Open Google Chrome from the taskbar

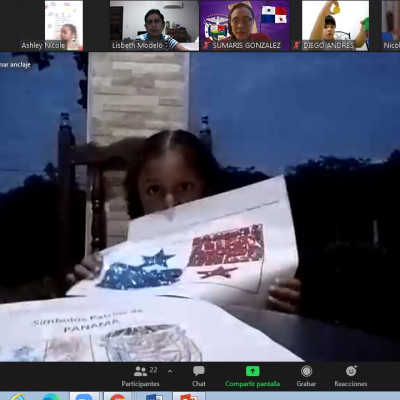pos(117,396)
